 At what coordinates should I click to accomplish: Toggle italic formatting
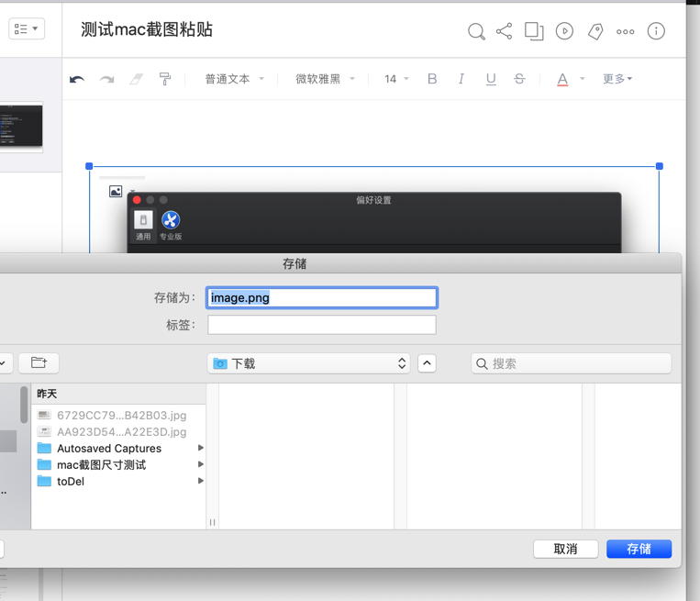461,79
